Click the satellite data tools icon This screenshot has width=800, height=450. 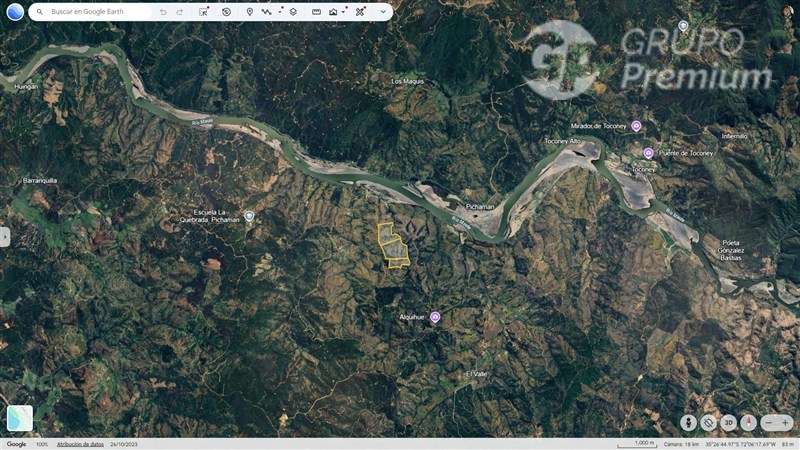[360, 12]
